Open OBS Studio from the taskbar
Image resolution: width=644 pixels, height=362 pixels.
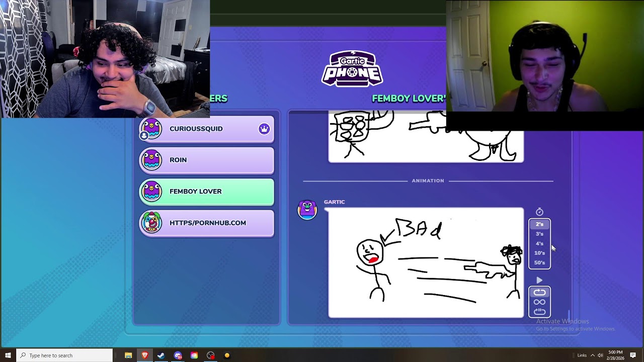210,355
